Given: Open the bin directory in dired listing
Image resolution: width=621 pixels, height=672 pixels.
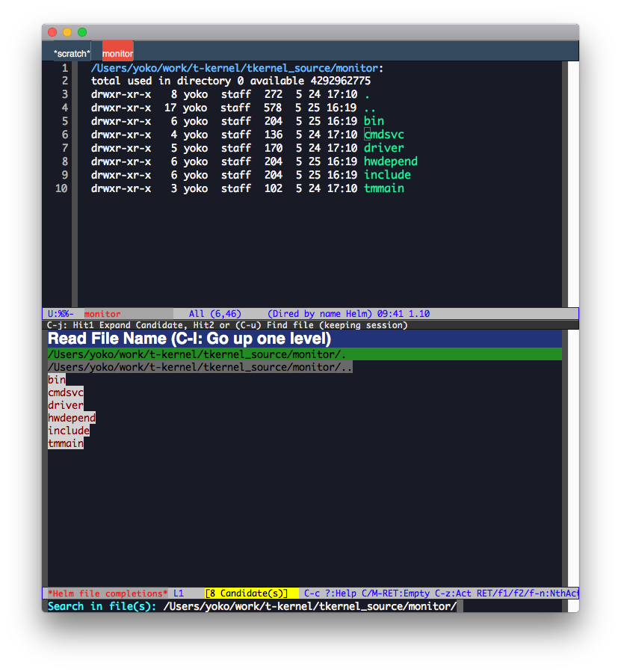Looking at the screenshot, I should [x=374, y=121].
